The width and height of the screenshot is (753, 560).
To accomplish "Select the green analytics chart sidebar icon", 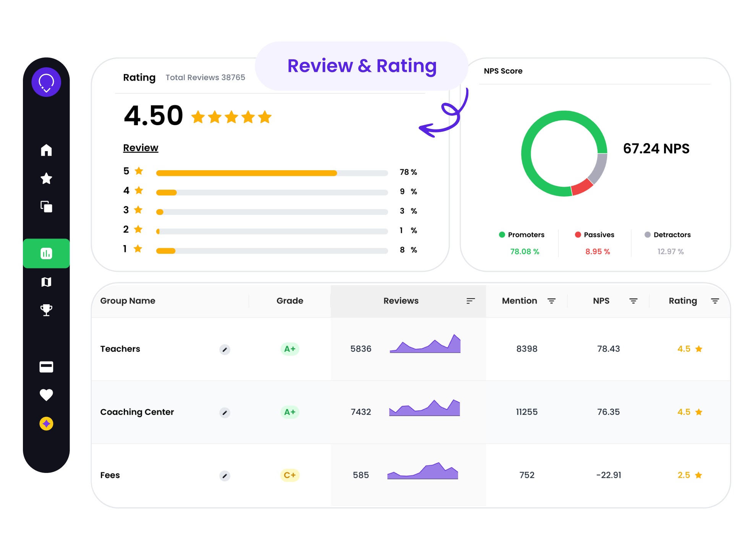I will click(46, 253).
